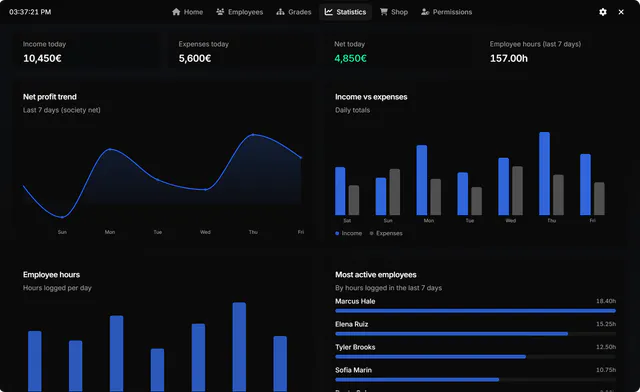Select the Mon point on net profit line
The height and width of the screenshot is (392, 640).
click(110, 149)
